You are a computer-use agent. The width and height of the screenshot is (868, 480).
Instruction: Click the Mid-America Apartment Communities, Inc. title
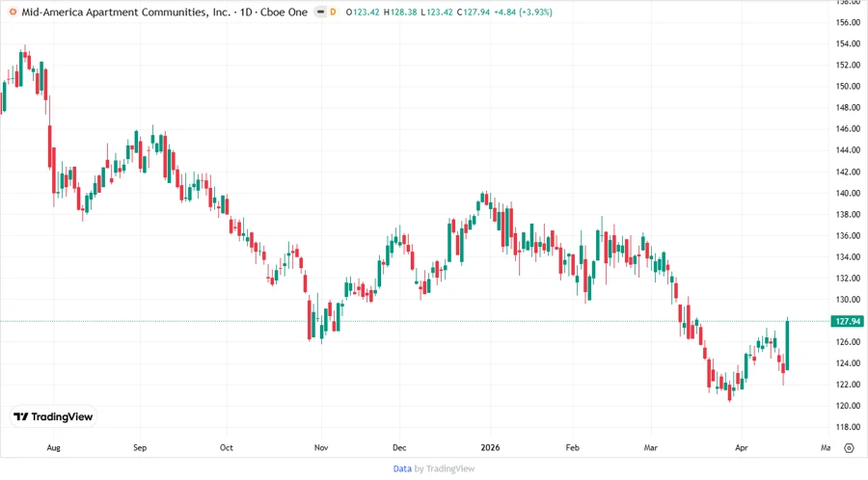coord(125,12)
